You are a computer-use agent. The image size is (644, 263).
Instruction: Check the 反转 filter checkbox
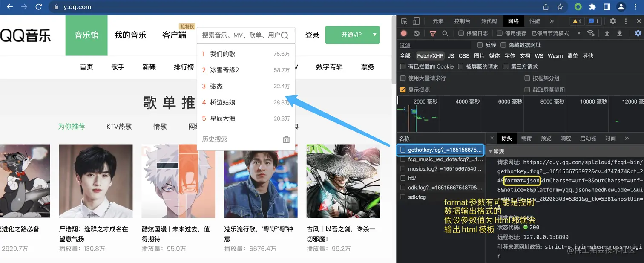[x=480, y=45]
